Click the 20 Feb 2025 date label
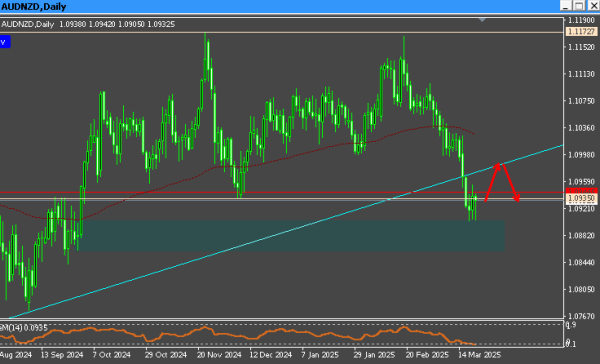This screenshot has width=600, height=364. pos(427,355)
